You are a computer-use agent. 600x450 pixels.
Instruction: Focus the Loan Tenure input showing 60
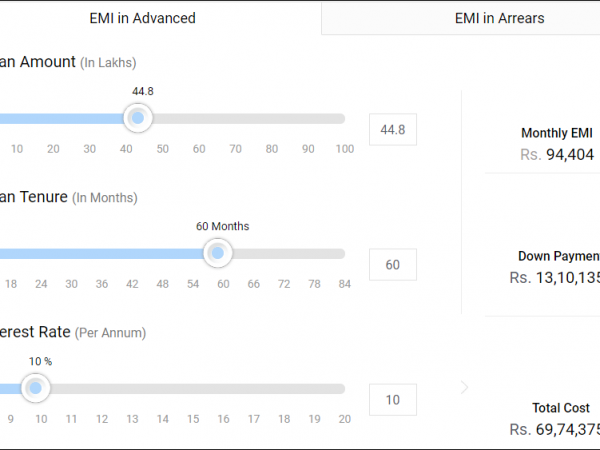(393, 265)
